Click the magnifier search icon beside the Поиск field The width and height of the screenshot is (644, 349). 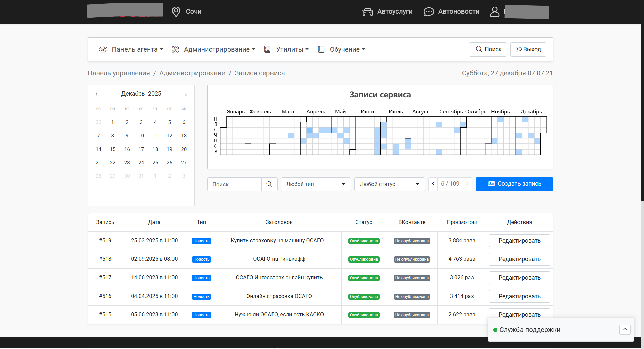click(269, 184)
